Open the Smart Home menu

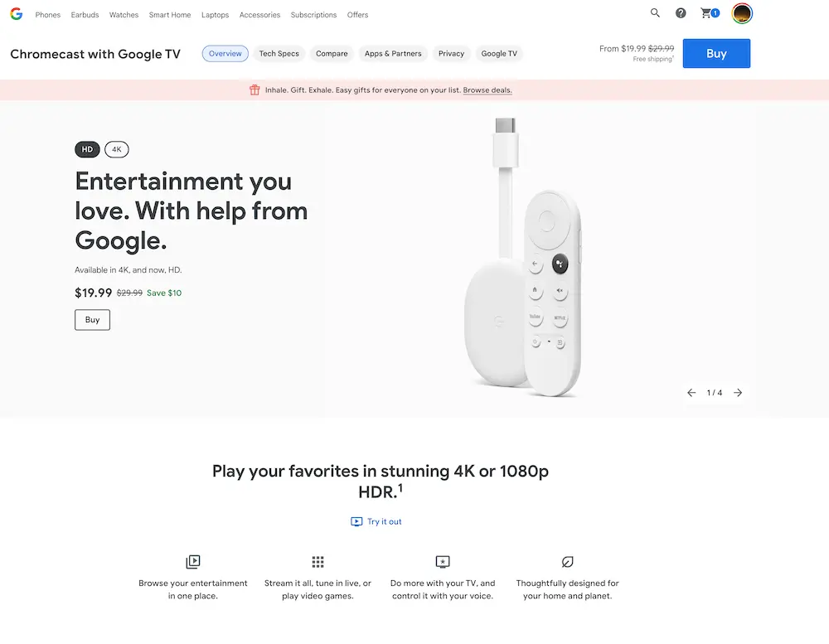(170, 15)
